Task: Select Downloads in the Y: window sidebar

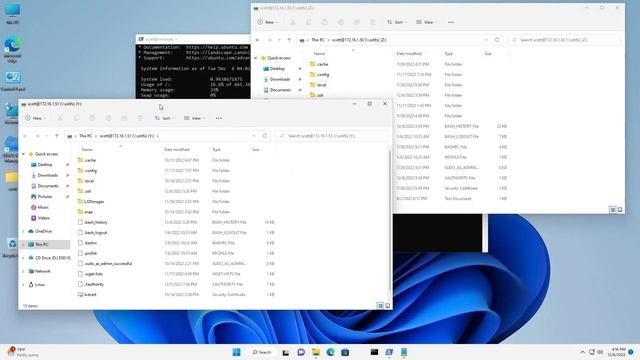Action: pyautogui.click(x=47, y=175)
